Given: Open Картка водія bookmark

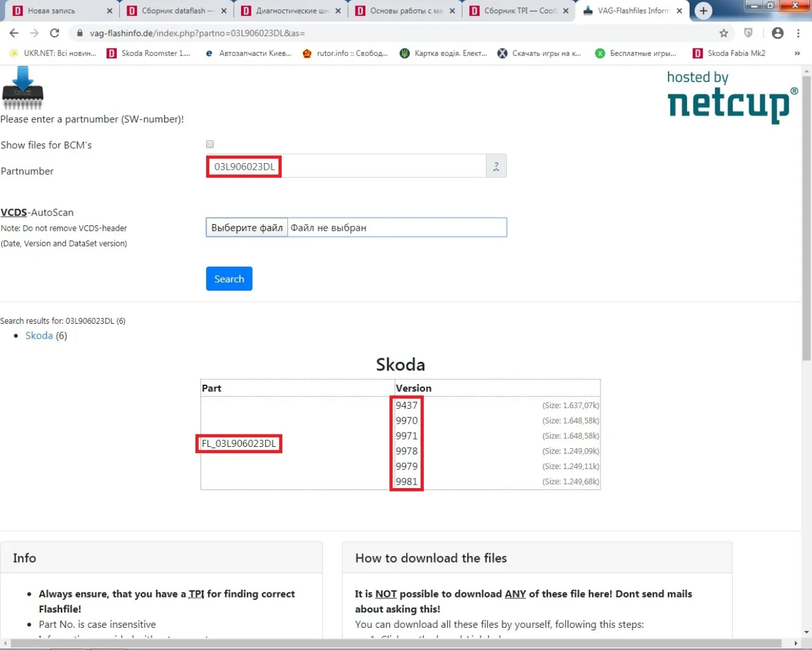Looking at the screenshot, I should pos(444,54).
